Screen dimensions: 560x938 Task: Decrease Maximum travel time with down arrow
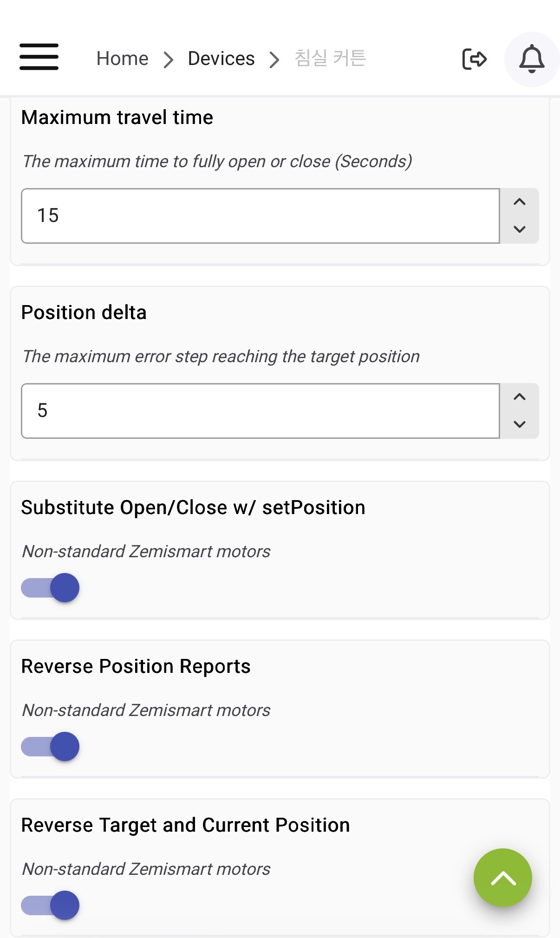(x=519, y=229)
